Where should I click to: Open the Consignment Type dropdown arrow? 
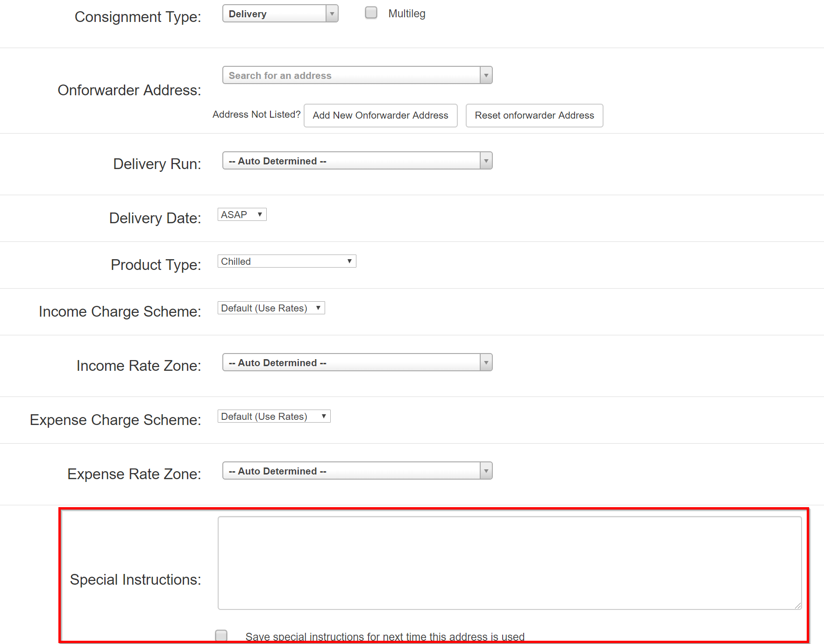pos(332,14)
